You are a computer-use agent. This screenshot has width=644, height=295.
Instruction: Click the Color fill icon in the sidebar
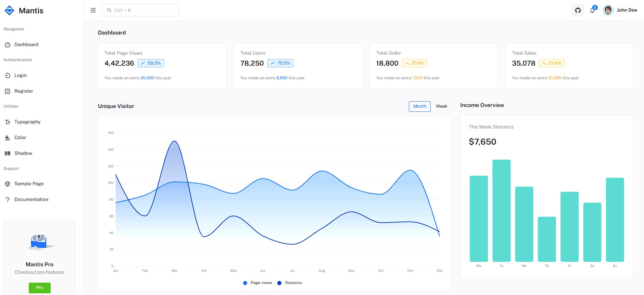point(8,138)
